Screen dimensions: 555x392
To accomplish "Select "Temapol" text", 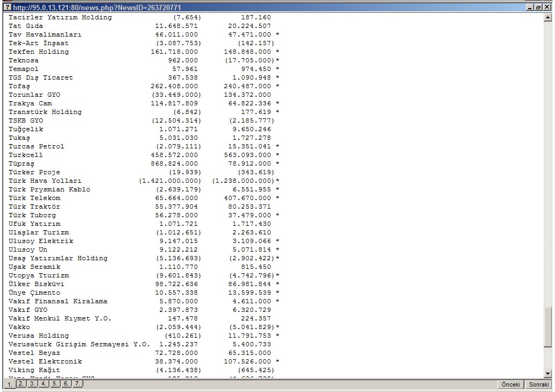I will pyautogui.click(x=24, y=69).
